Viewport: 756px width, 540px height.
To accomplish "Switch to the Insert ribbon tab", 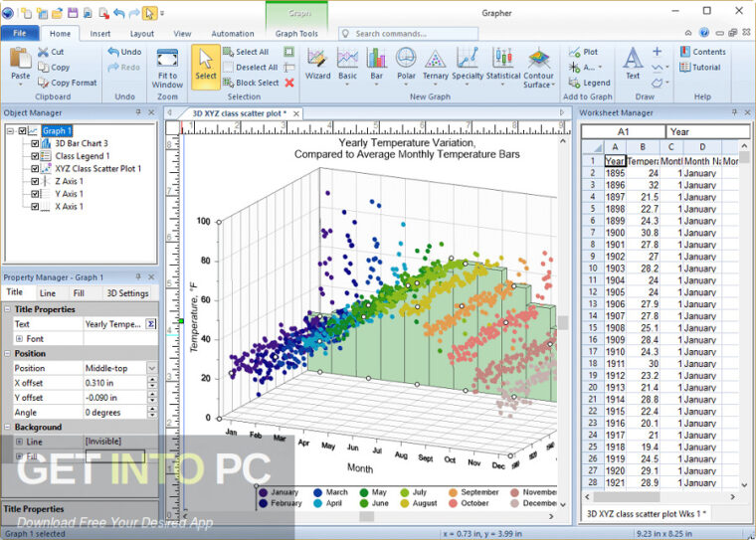I will [x=100, y=34].
